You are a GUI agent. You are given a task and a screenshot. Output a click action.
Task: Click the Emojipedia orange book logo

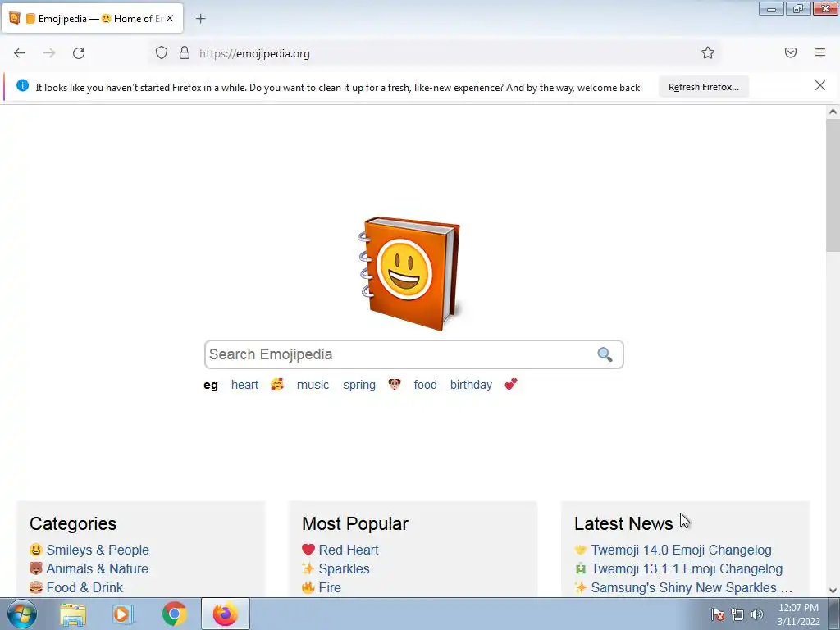[410, 273]
